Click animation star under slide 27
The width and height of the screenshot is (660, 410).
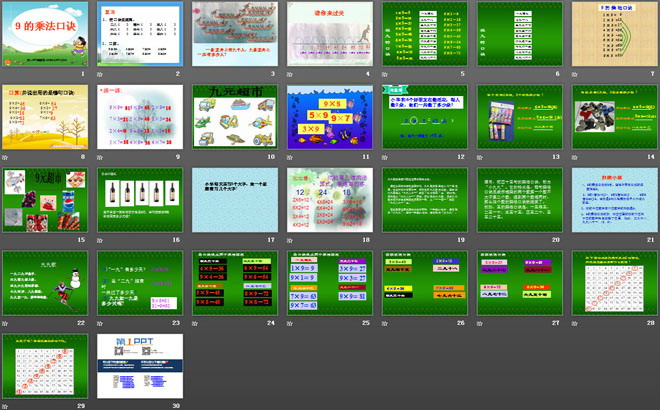click(480, 323)
